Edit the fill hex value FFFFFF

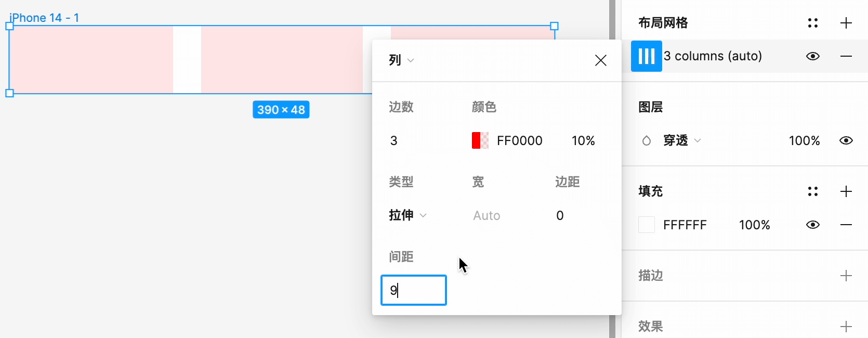[x=685, y=225]
